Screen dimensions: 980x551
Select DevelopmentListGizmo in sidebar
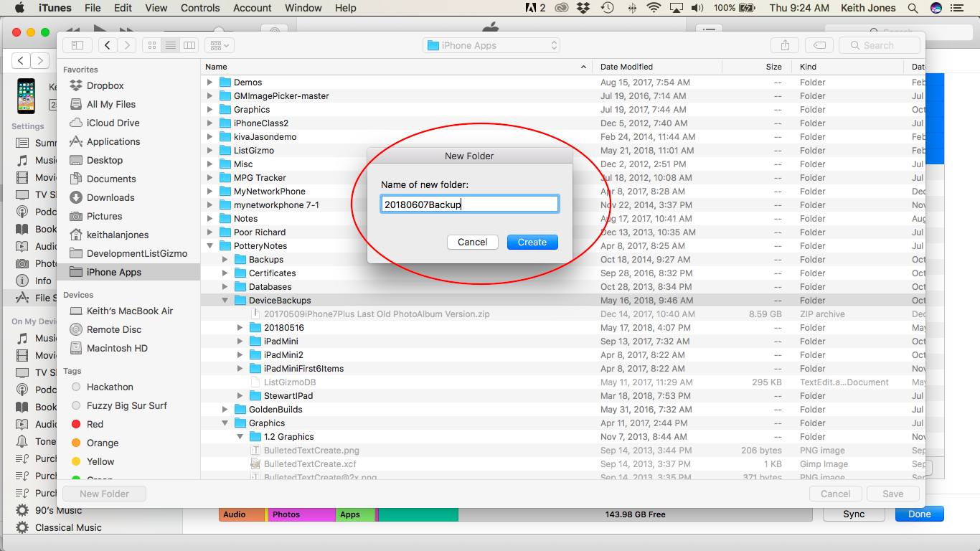coord(137,253)
